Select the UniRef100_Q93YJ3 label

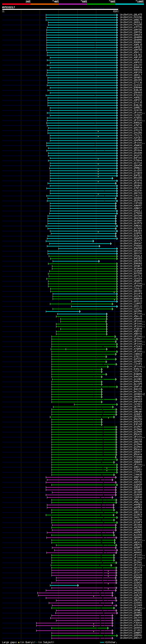pyautogui.click(x=131, y=301)
